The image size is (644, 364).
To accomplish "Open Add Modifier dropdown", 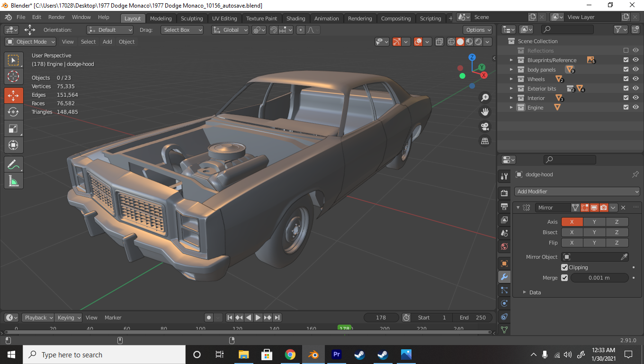I will (x=577, y=191).
